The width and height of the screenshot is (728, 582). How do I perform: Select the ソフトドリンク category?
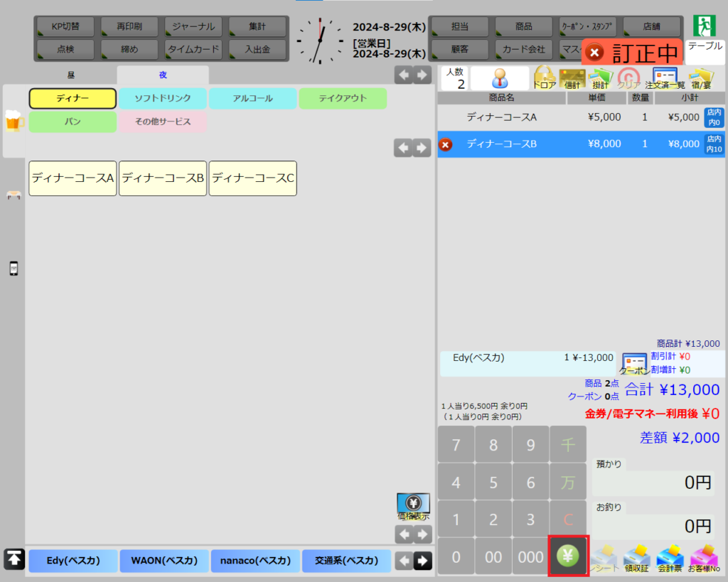(x=163, y=99)
